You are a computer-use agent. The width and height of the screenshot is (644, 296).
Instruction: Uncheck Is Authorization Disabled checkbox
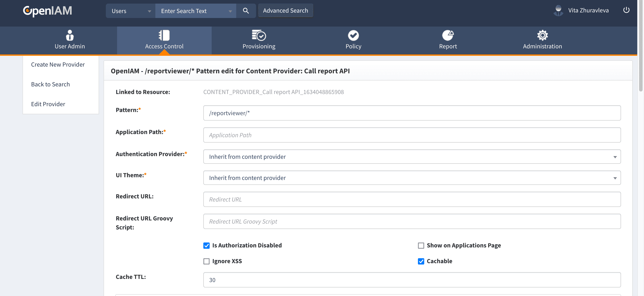(206, 246)
